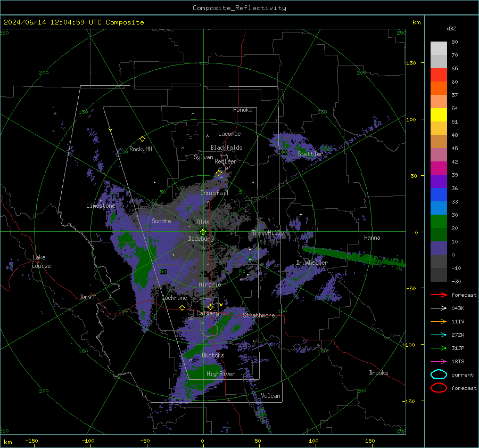Viewport: 479px width, 448px height.
Task: Select the red 60–65 dBZ swatch
Action: [439, 75]
